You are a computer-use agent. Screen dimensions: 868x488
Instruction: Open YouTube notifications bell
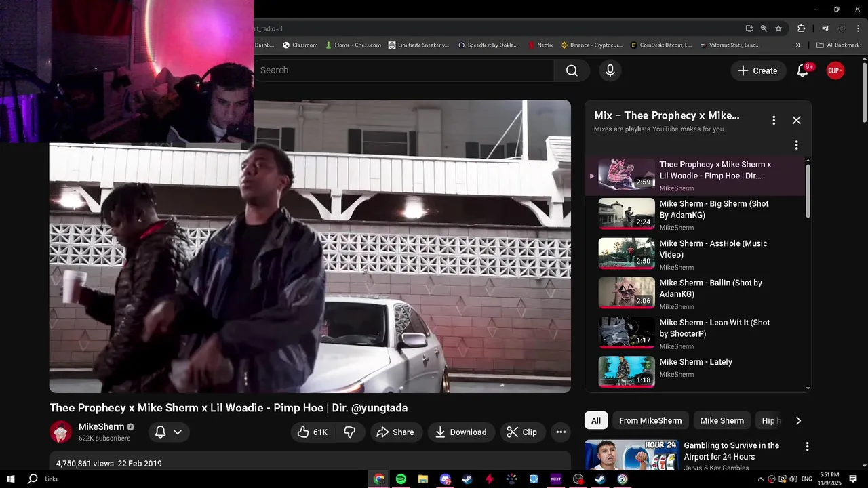point(802,70)
